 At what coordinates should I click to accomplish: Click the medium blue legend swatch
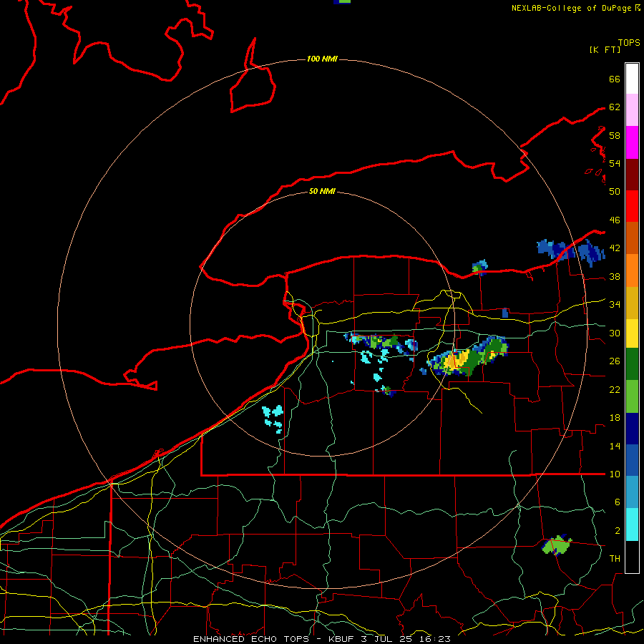pos(632,460)
